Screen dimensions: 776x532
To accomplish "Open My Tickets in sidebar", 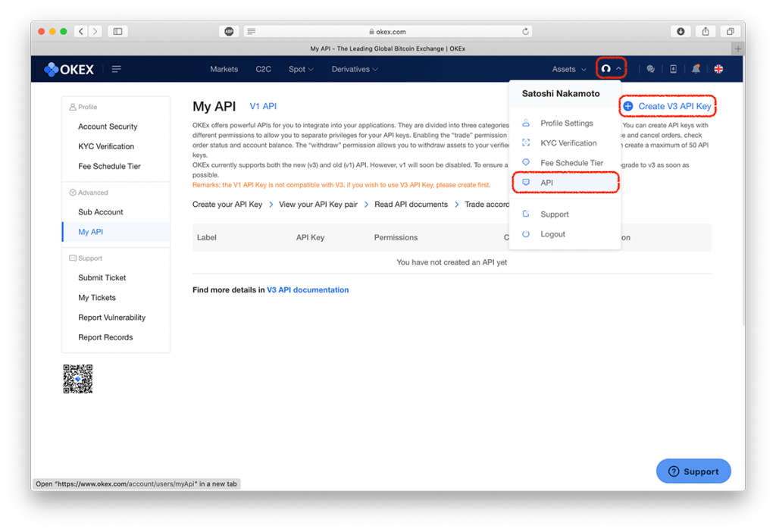I will click(97, 297).
